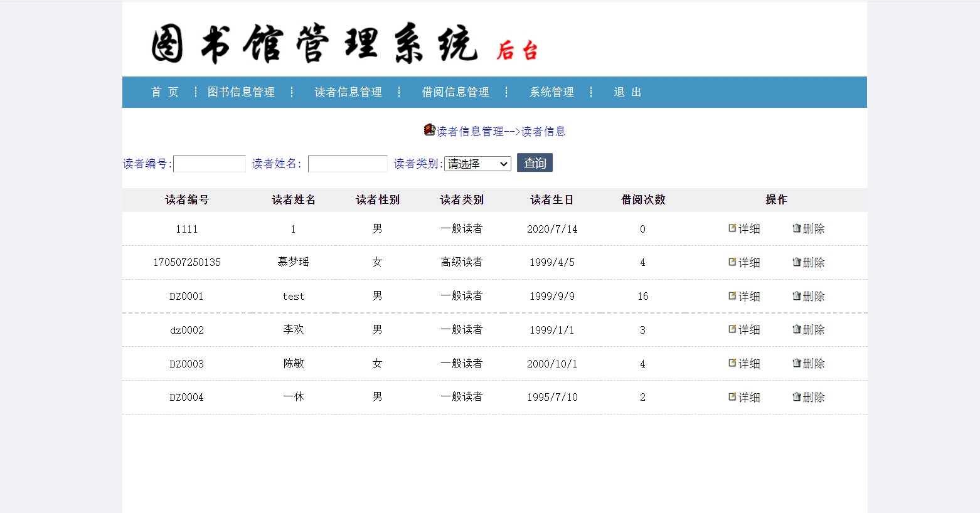
Task: Click the 读者类别 column header
Action: pyautogui.click(x=462, y=199)
